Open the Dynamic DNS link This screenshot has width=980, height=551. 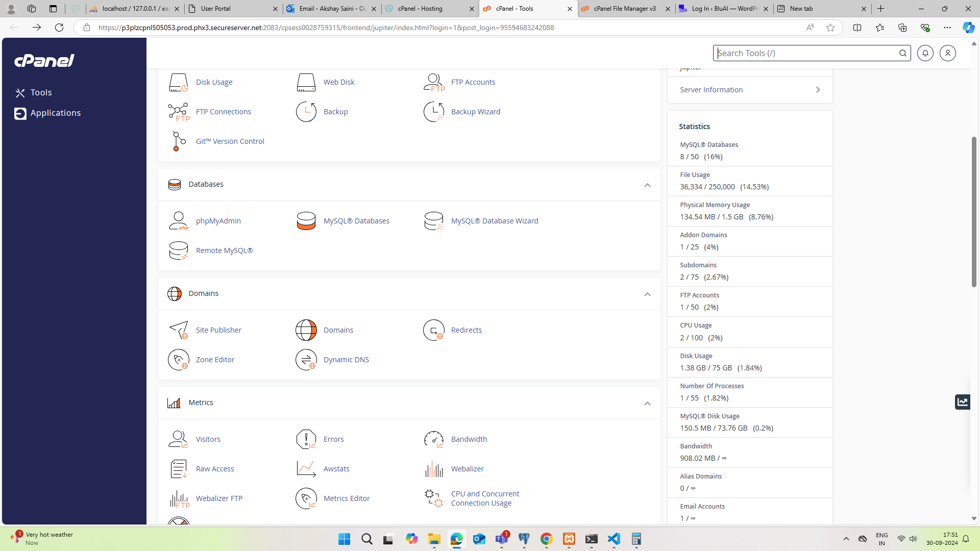[x=346, y=360]
